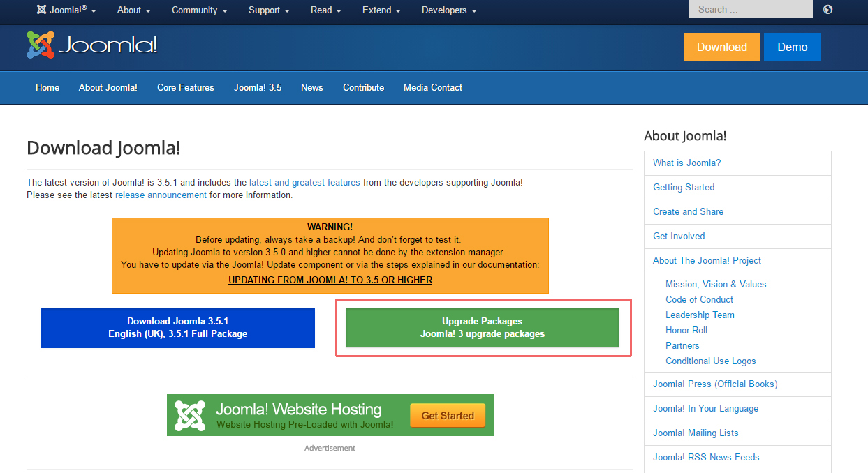This screenshot has width=868, height=473.
Task: Open About Joomla! in the blue navigation bar
Action: click(108, 87)
